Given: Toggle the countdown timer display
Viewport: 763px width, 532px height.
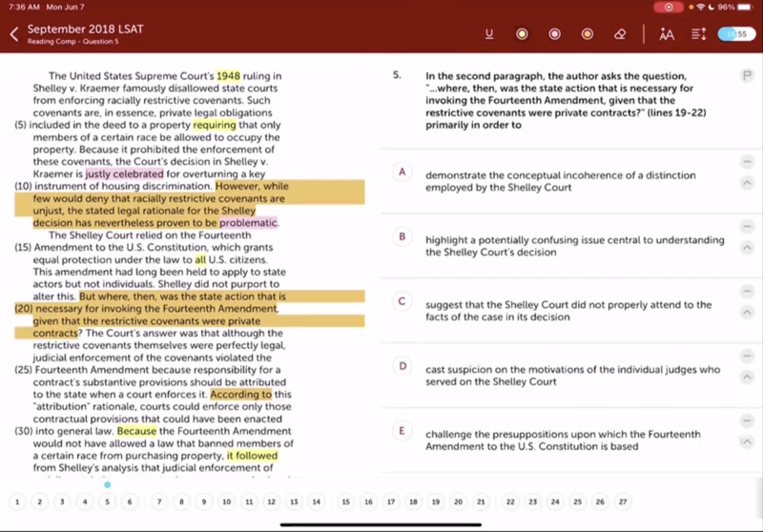Looking at the screenshot, I should coord(735,34).
